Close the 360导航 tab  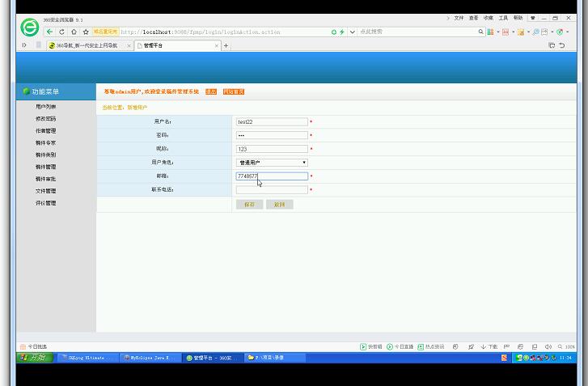coord(129,46)
